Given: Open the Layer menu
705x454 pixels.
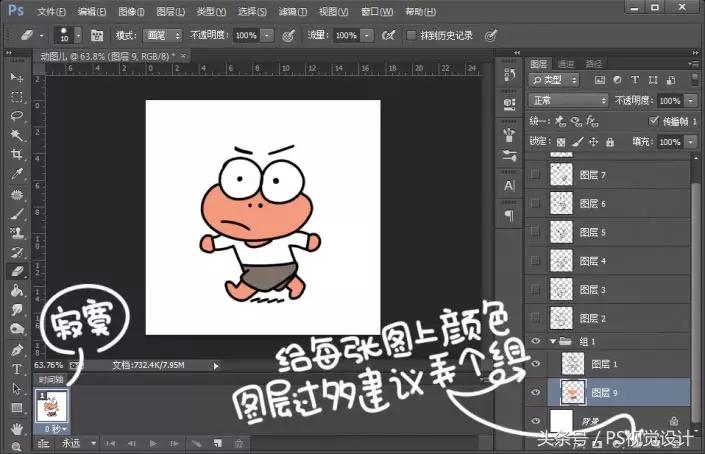Looking at the screenshot, I should tap(170, 11).
